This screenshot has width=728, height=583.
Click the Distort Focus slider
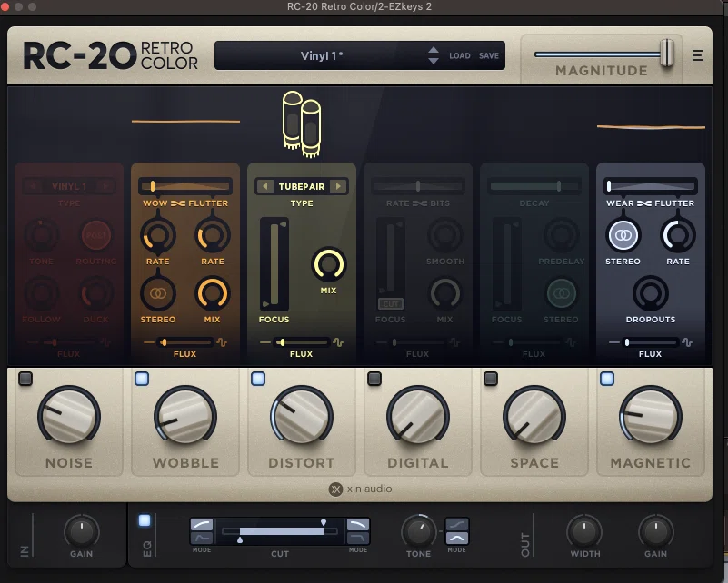point(274,264)
